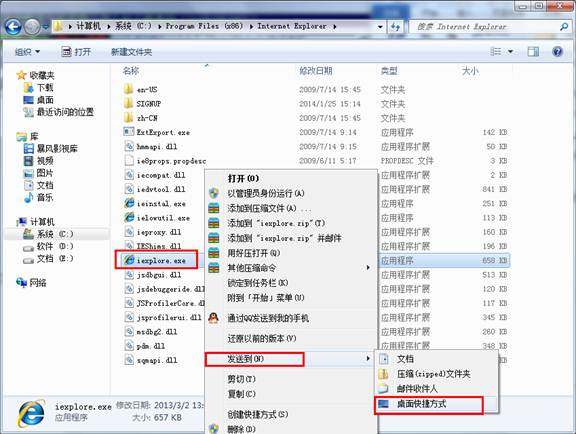
Task: Toggle the preview pane icon
Action: coord(533,52)
